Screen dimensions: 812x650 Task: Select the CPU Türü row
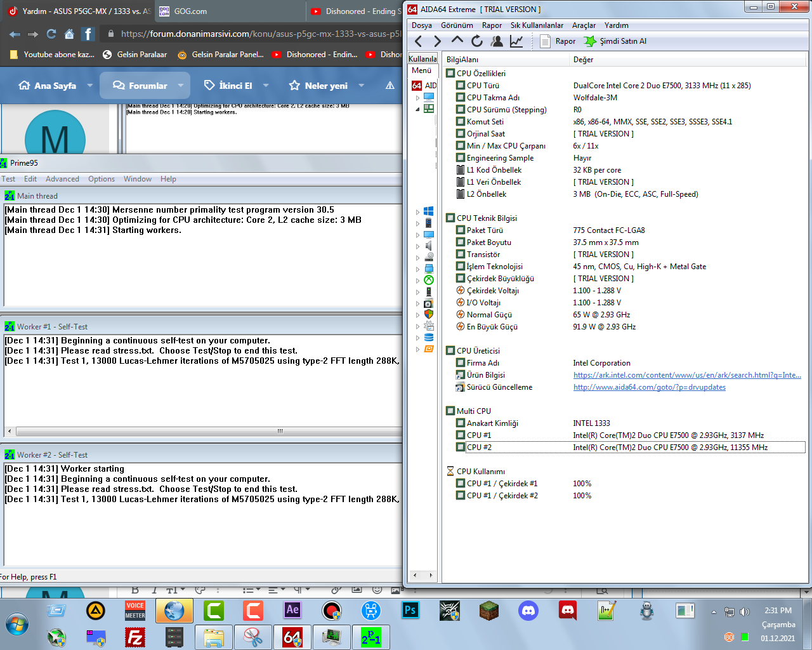(625, 86)
